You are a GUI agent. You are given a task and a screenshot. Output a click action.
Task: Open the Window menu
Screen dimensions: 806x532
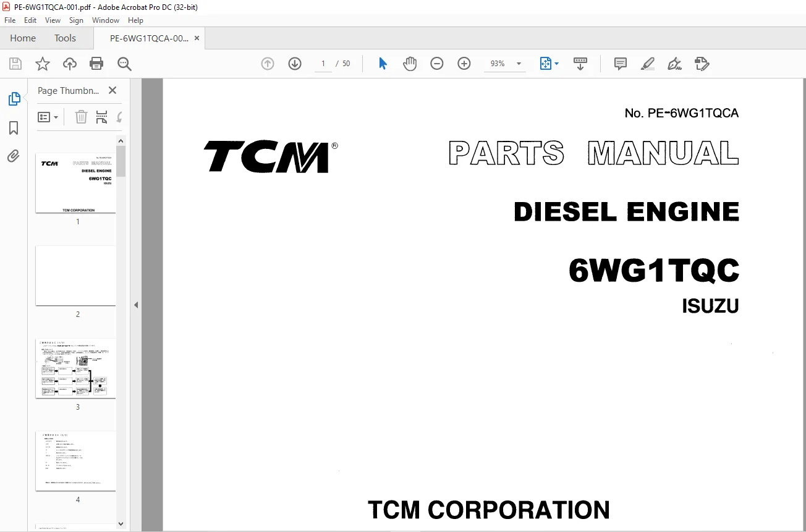[106, 20]
